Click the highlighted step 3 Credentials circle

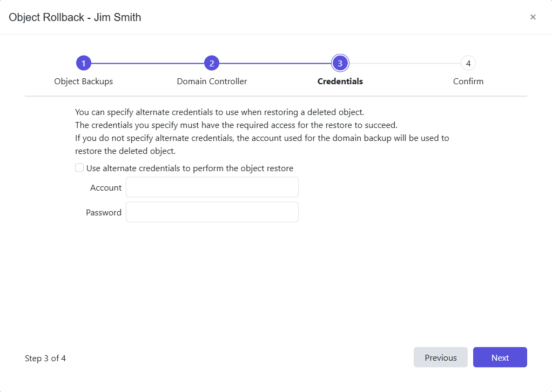pyautogui.click(x=340, y=63)
